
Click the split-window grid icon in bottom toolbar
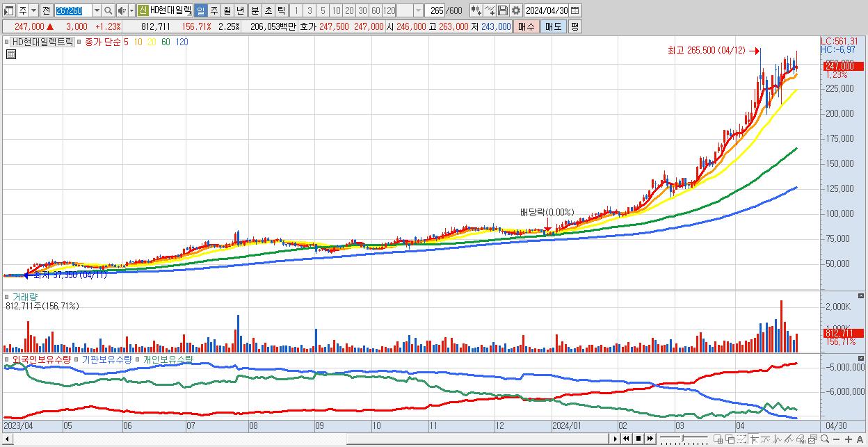click(x=718, y=439)
